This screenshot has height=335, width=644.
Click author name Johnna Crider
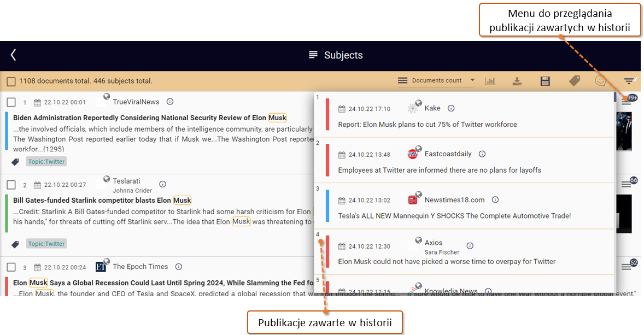tap(132, 191)
